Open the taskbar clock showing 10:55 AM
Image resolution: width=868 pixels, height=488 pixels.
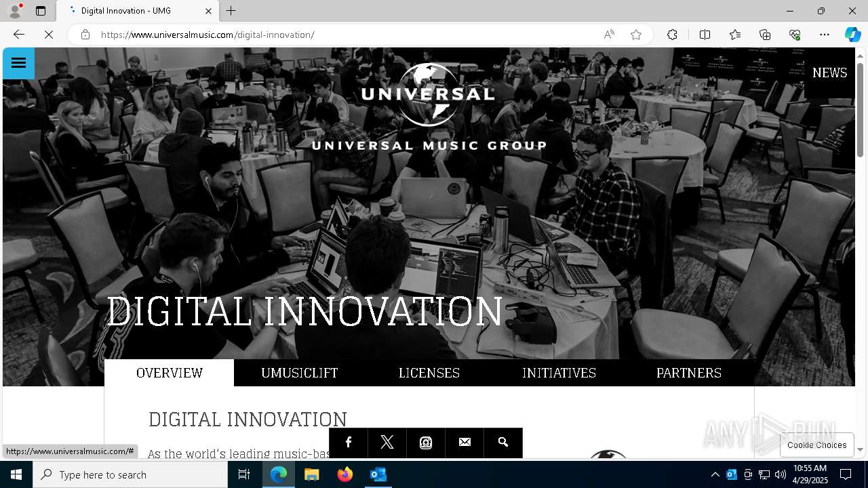point(810,474)
